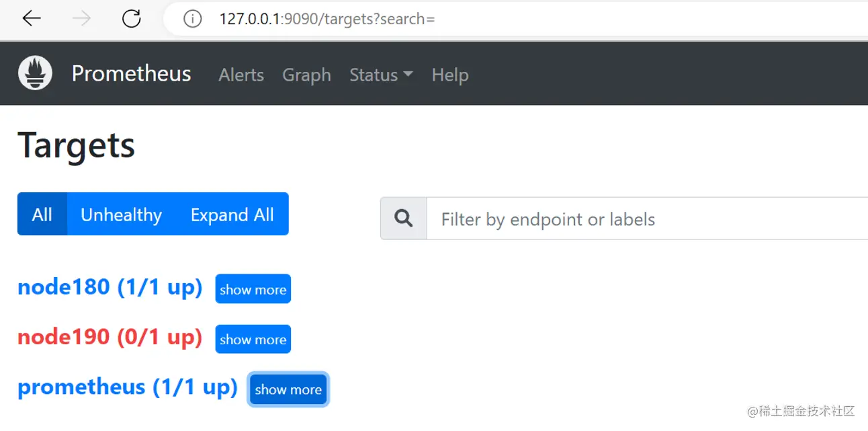
Task: Click the Prometheus flame logo
Action: click(x=36, y=73)
